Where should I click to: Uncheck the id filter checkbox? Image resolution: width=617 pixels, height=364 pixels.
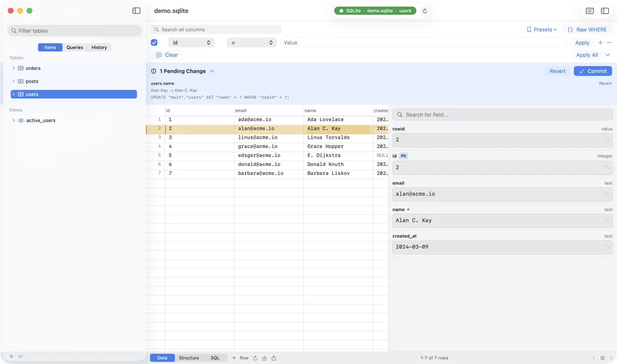[x=154, y=43]
